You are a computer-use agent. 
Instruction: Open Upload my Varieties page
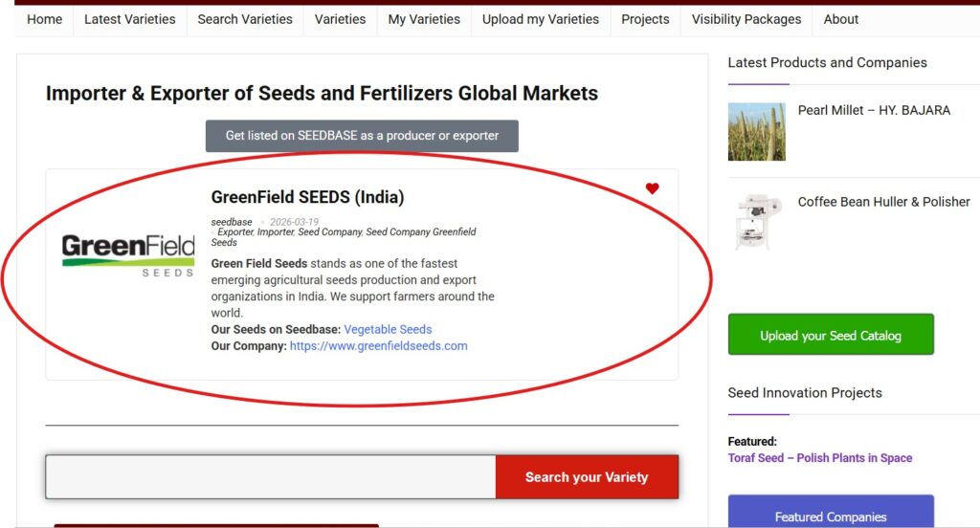click(x=541, y=19)
